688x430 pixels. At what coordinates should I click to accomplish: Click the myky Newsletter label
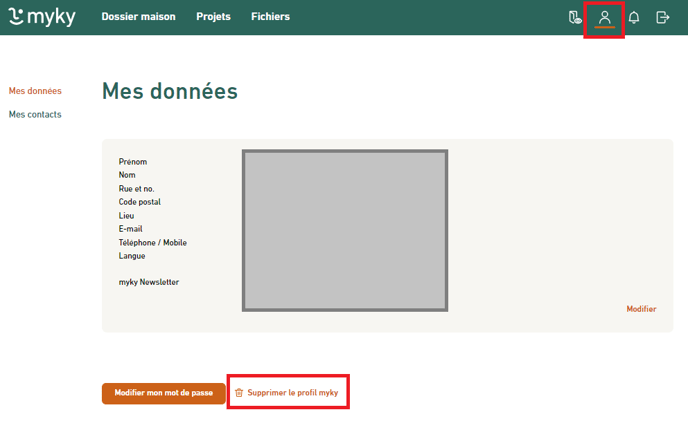(x=148, y=282)
